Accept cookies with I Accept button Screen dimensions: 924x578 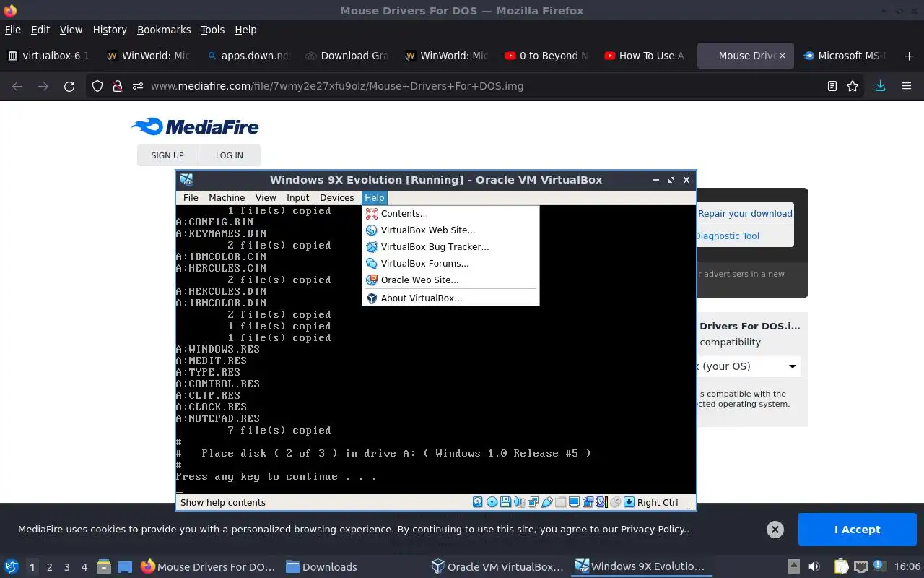pyautogui.click(x=857, y=530)
